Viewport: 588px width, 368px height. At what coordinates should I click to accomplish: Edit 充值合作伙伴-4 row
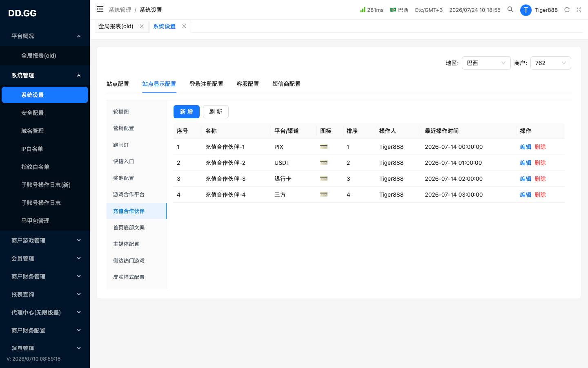coord(526,195)
